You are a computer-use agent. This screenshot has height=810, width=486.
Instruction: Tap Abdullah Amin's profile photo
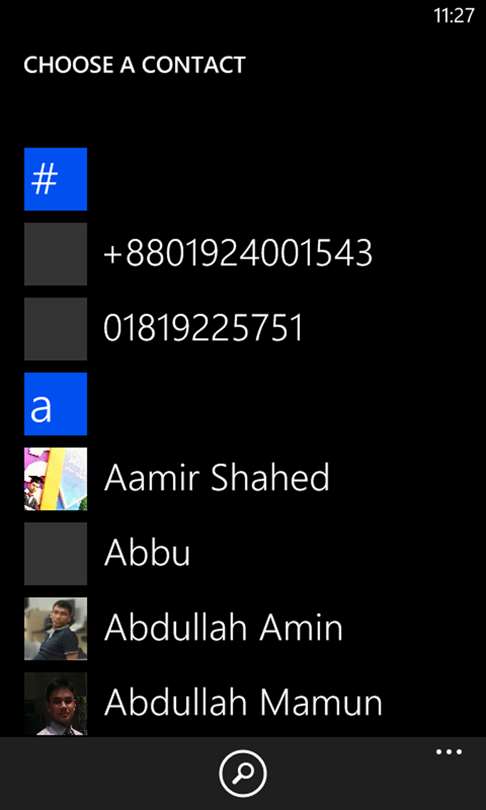[x=55, y=629]
